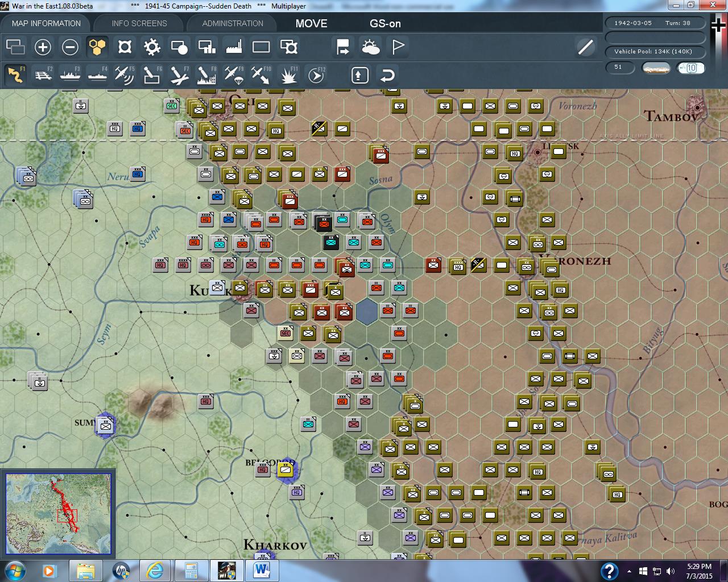Select the F5 air recon mode
Image resolution: width=728 pixels, height=582 pixels.
[x=125, y=75]
